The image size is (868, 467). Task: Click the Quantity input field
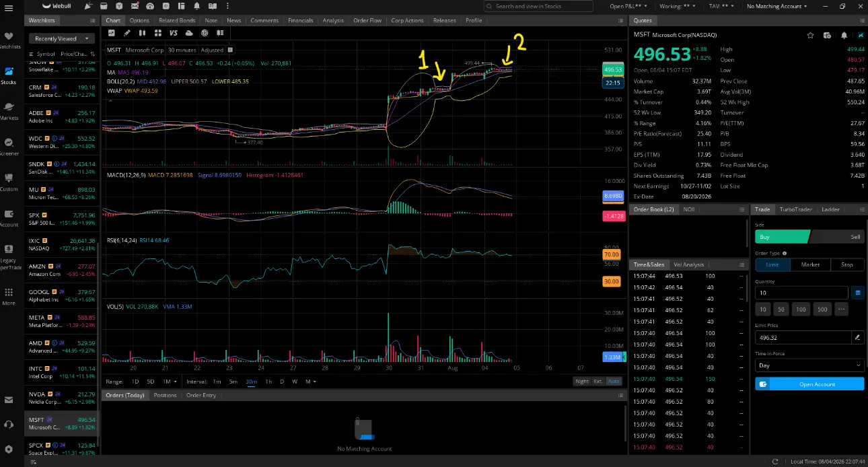(801, 293)
